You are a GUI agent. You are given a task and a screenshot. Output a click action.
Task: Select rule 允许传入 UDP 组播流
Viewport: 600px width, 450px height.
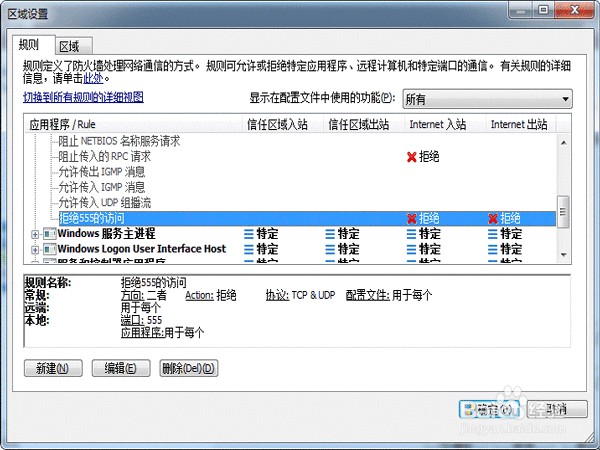point(104,202)
